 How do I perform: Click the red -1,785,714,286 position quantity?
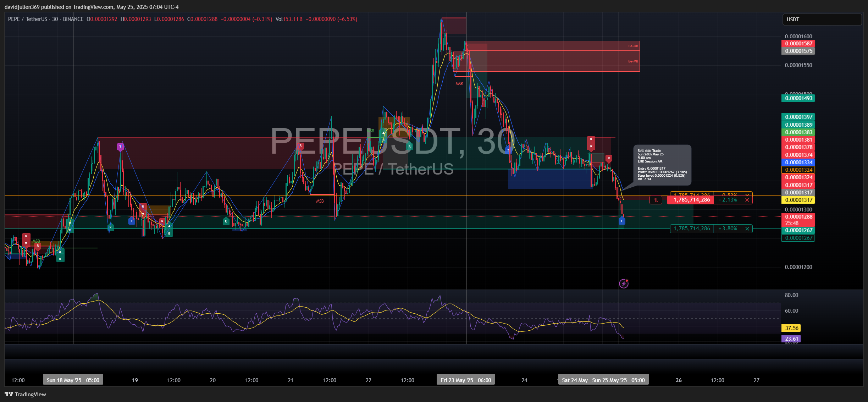pos(690,200)
